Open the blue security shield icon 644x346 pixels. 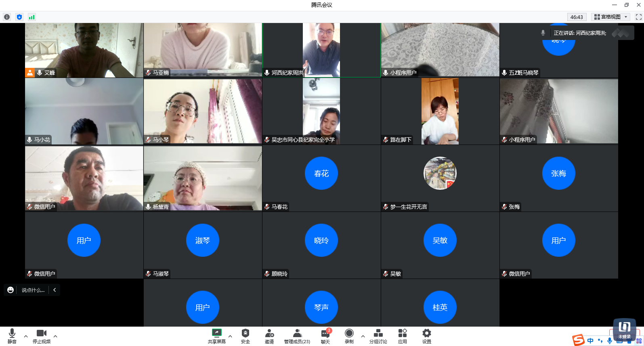(x=19, y=17)
